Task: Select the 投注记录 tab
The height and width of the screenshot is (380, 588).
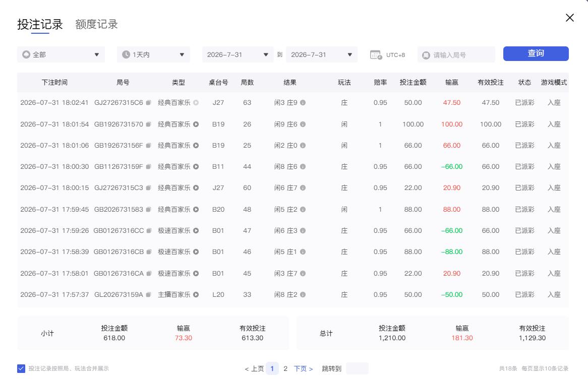Action: click(x=40, y=24)
